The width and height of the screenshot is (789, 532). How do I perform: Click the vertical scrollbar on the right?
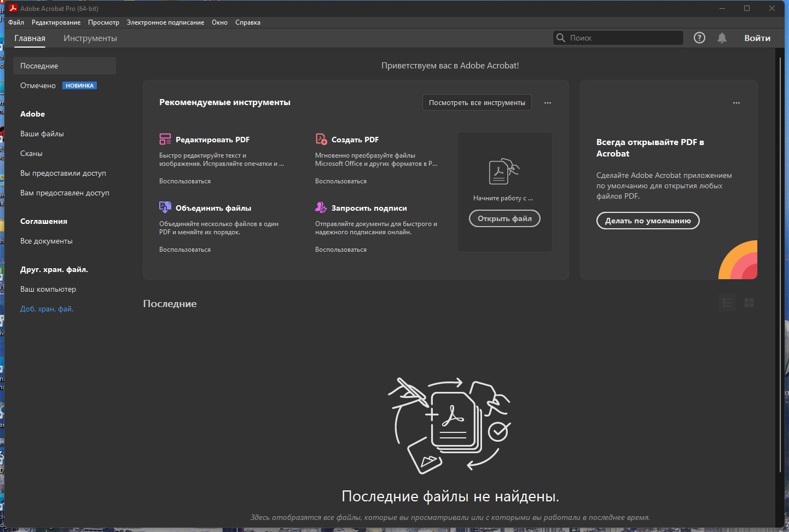click(x=780, y=263)
